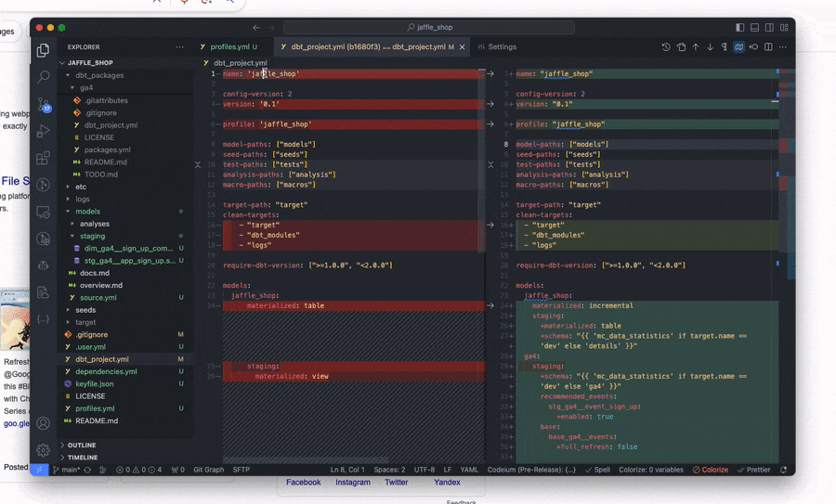Screen dimensions: 836x504
Task: Toggle Colorize in the status bar
Action: pyautogui.click(x=711, y=470)
